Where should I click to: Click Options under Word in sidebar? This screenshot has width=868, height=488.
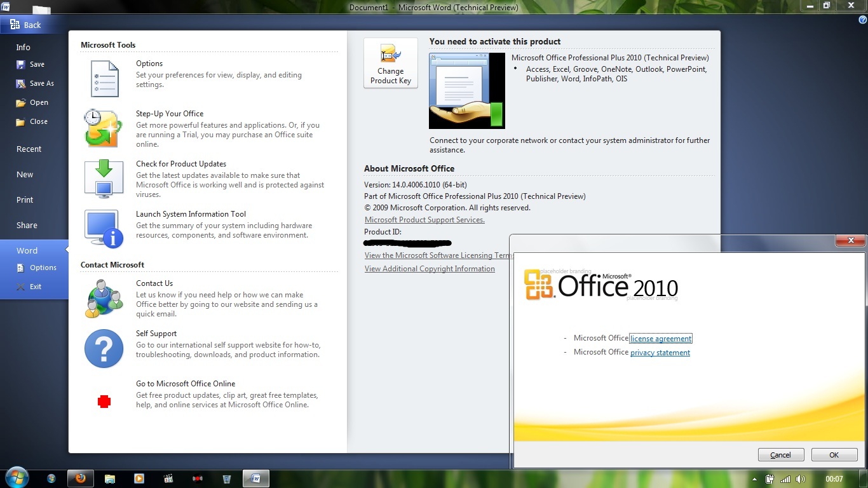[x=43, y=268]
